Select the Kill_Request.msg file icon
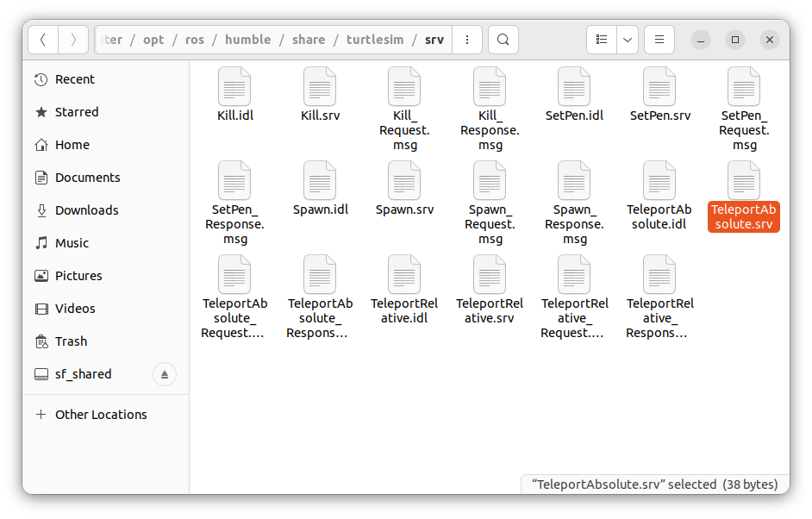This screenshot has width=812, height=519. [404, 86]
